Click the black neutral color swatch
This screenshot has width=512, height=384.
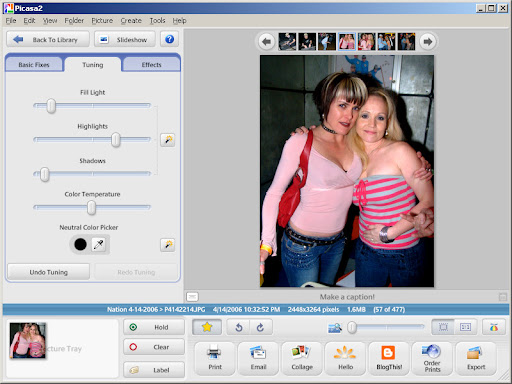click(80, 244)
